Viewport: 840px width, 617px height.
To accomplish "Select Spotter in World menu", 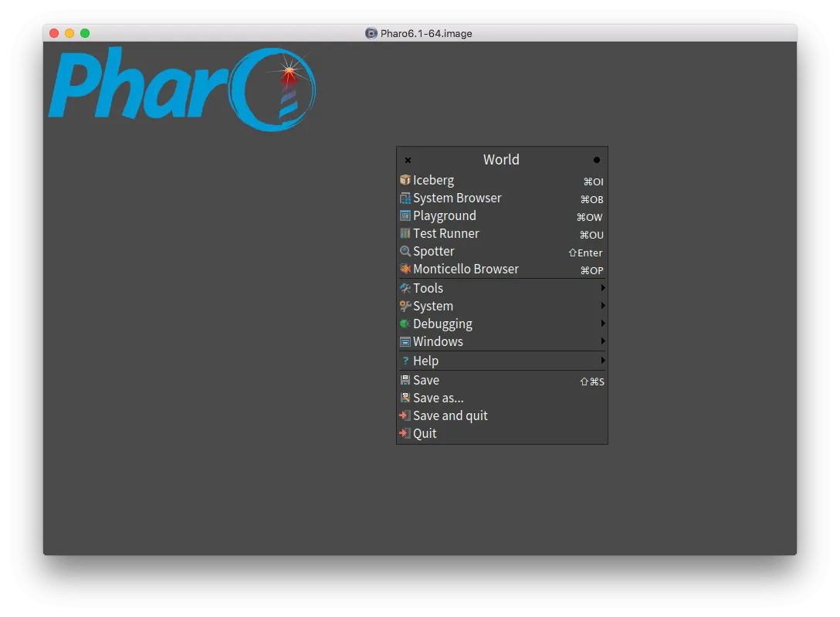I will [x=502, y=251].
